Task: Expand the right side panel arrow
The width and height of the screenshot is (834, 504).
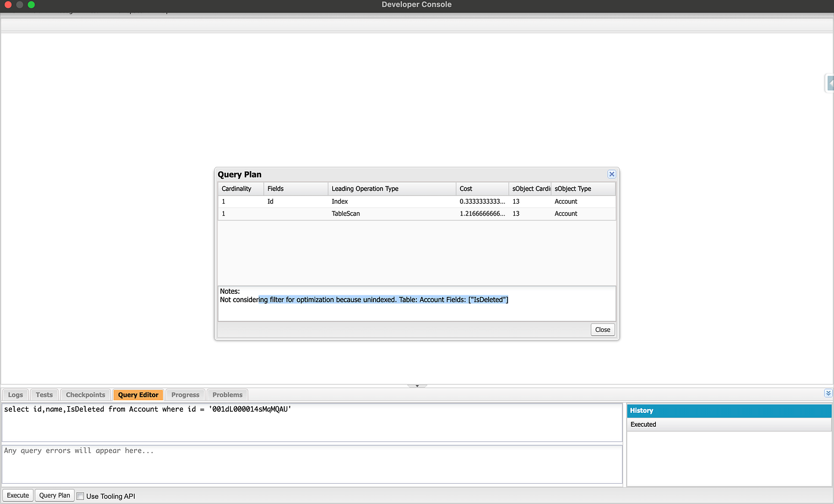Action: tap(830, 83)
